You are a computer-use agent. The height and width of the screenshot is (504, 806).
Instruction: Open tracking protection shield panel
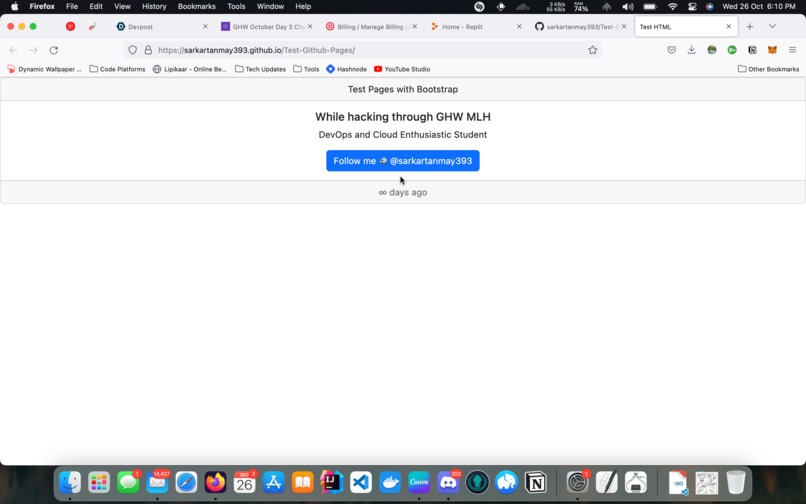pyautogui.click(x=133, y=50)
